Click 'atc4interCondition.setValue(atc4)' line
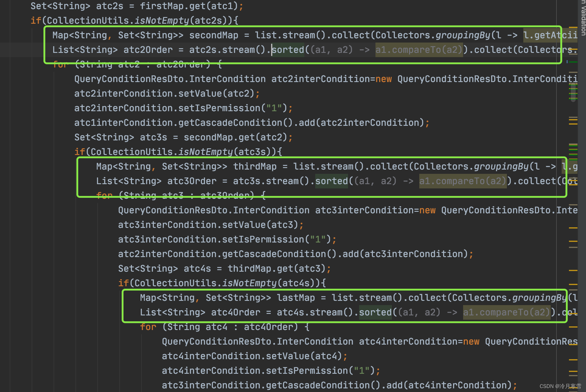Screen dimensions: 586x392 point(254,356)
